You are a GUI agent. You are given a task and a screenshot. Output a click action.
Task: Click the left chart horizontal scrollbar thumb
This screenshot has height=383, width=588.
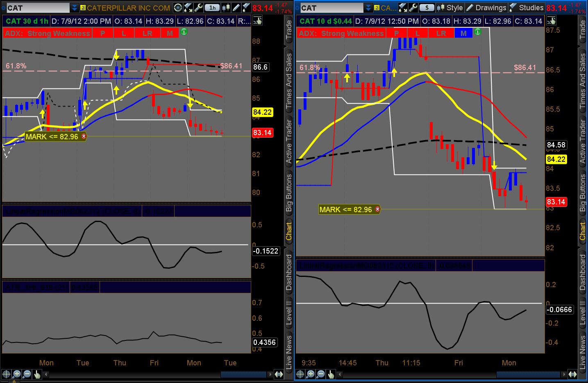point(243,374)
